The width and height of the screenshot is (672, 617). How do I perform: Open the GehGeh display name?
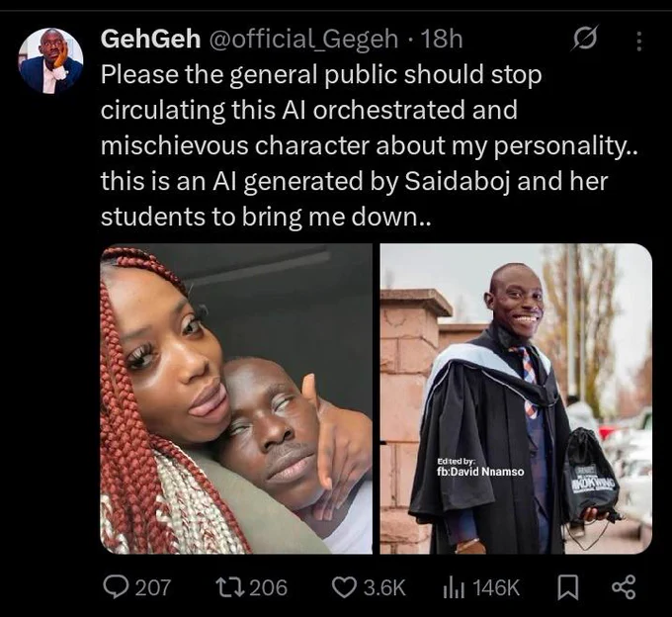[x=150, y=39]
